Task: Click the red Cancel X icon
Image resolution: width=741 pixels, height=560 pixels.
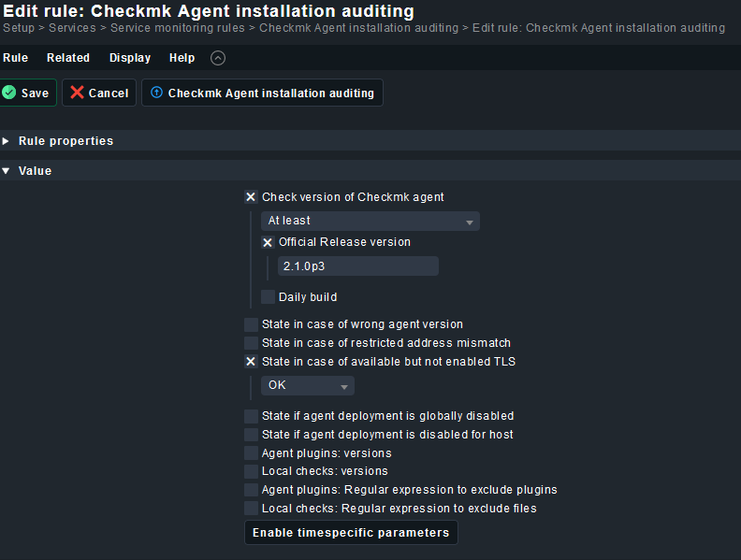Action: pyautogui.click(x=77, y=93)
